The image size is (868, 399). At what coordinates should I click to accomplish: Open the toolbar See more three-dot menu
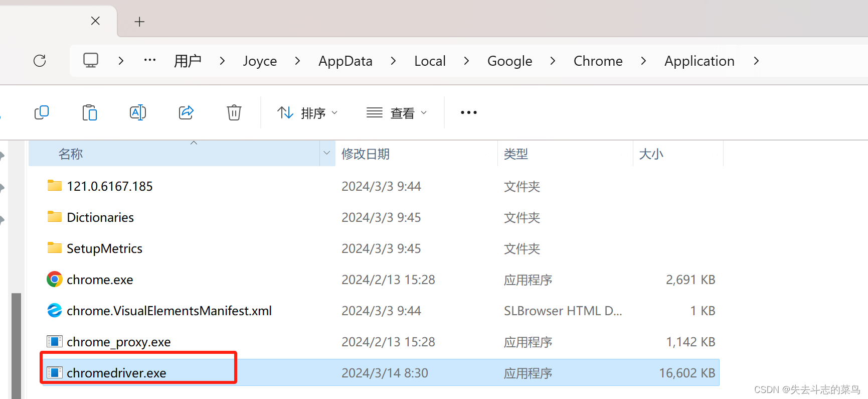469,112
